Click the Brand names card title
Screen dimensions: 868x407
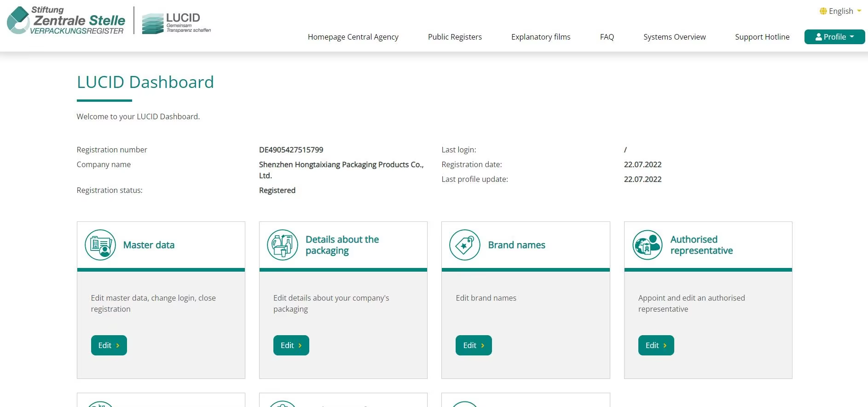(516, 245)
